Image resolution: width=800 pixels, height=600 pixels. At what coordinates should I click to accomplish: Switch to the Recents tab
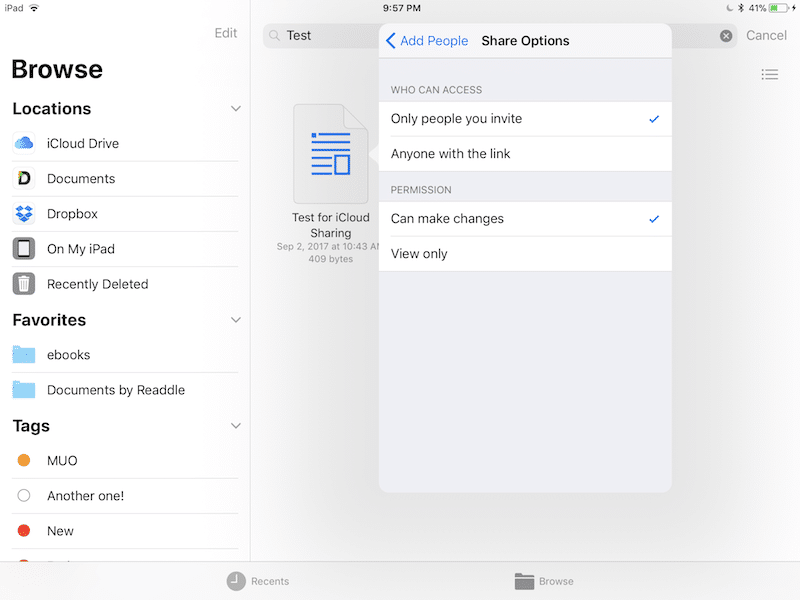(x=258, y=581)
